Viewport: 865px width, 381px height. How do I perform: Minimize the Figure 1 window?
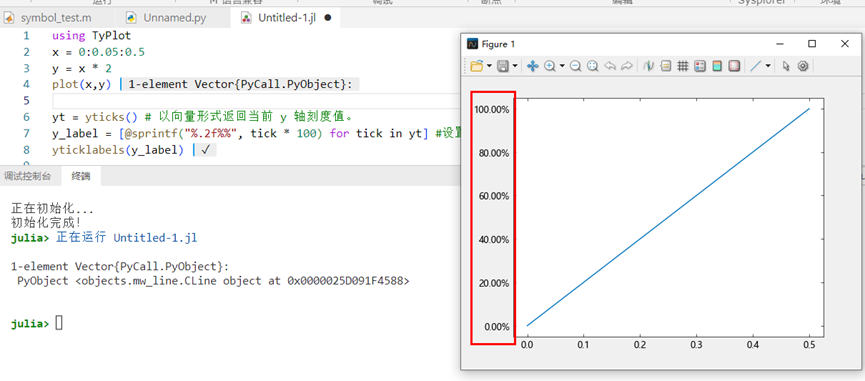click(779, 44)
